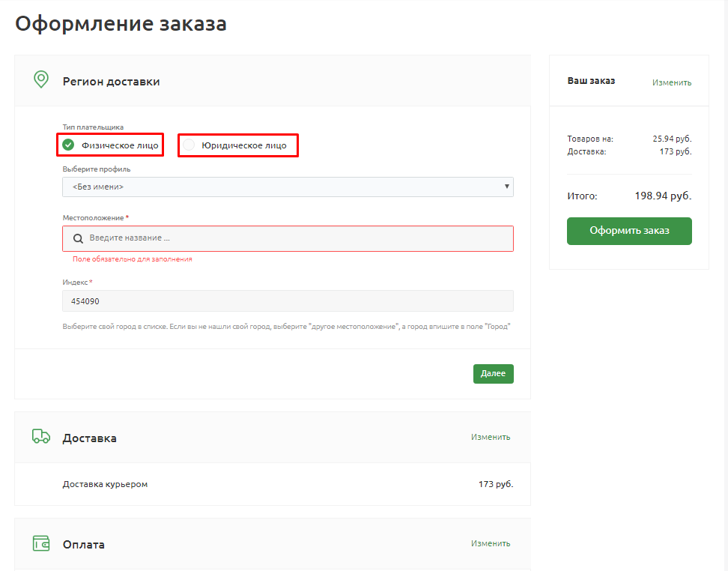Click the delivery truck icon beside Доставка
Image resolution: width=728 pixels, height=571 pixels.
(x=41, y=436)
